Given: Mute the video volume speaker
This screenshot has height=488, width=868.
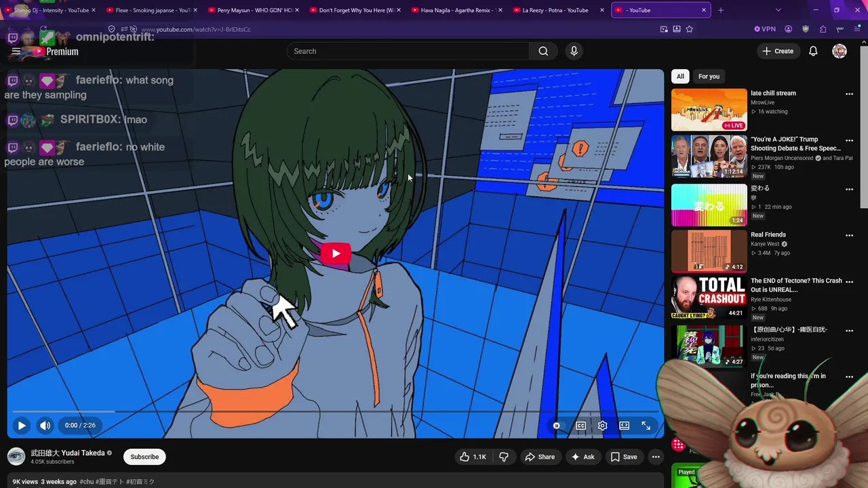Looking at the screenshot, I should coord(45,426).
